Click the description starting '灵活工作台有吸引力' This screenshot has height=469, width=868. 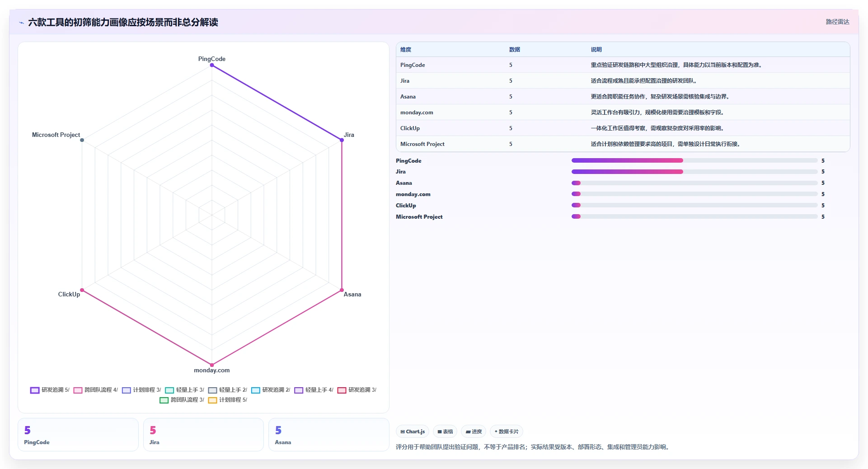658,113
